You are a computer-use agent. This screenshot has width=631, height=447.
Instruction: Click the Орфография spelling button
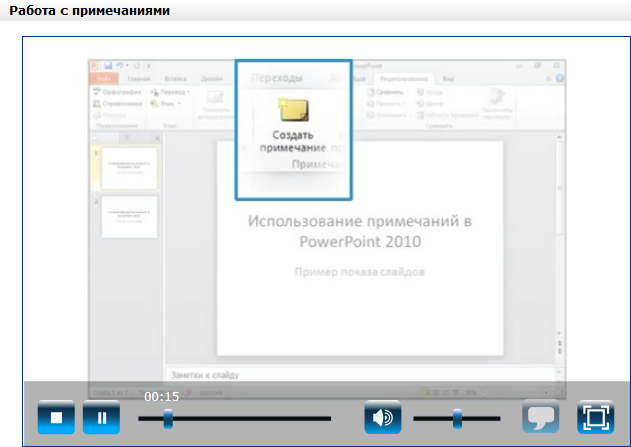[117, 92]
